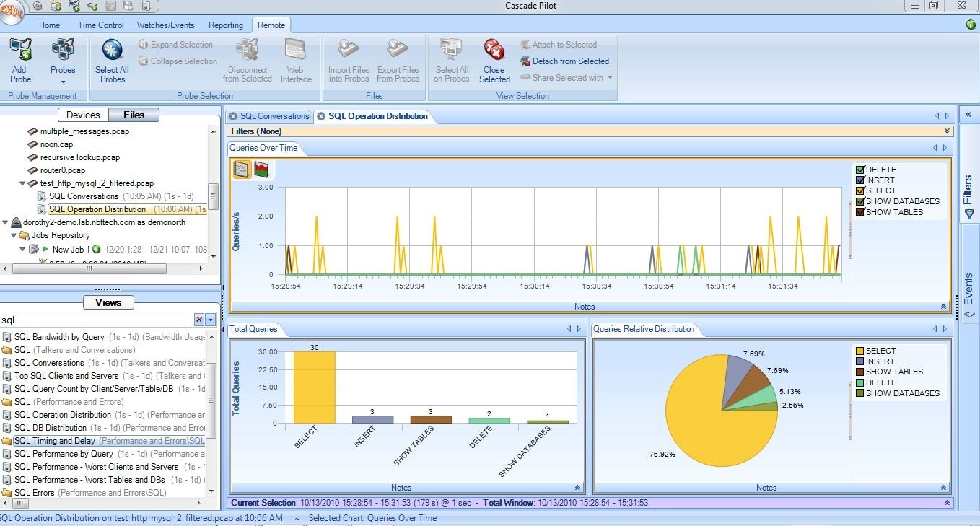Image resolution: width=980 pixels, height=526 pixels.
Task: Close the SQL Operation Distribution tab
Action: [321, 116]
